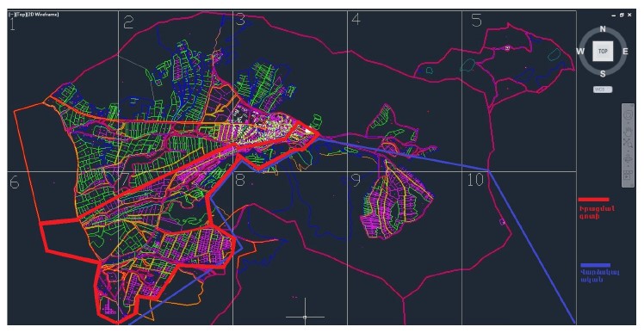
Task: Rotate view using the N compass letter
Action: coord(603,29)
